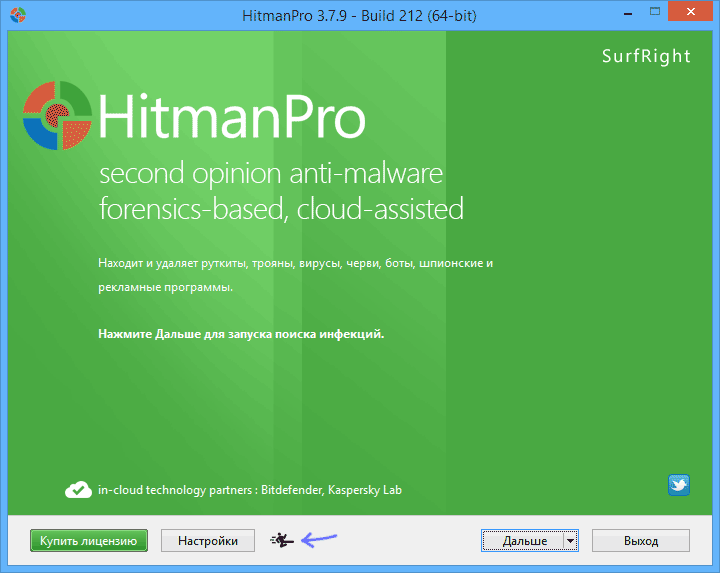Click the Выход button
The height and width of the screenshot is (573, 720).
(641, 540)
